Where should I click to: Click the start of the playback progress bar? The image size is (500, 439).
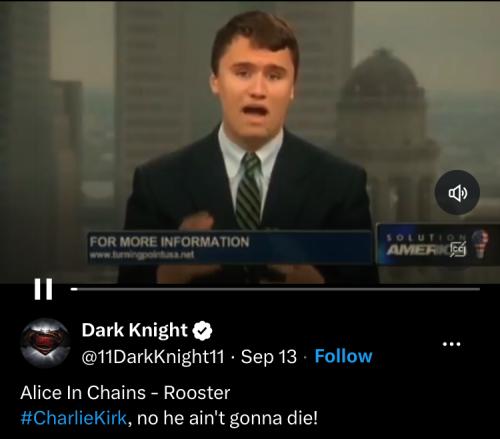pyautogui.click(x=72, y=289)
